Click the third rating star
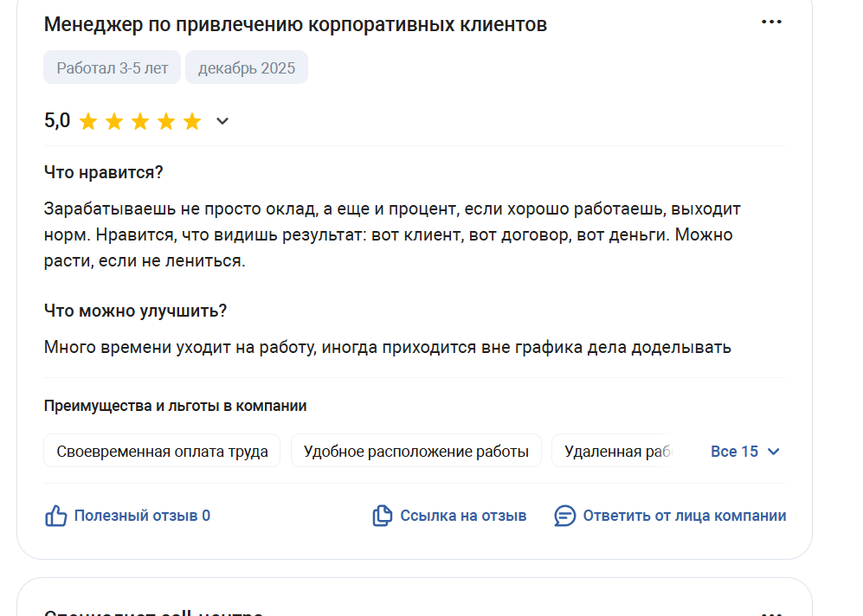Viewport: 863px width, 616px height. (140, 122)
